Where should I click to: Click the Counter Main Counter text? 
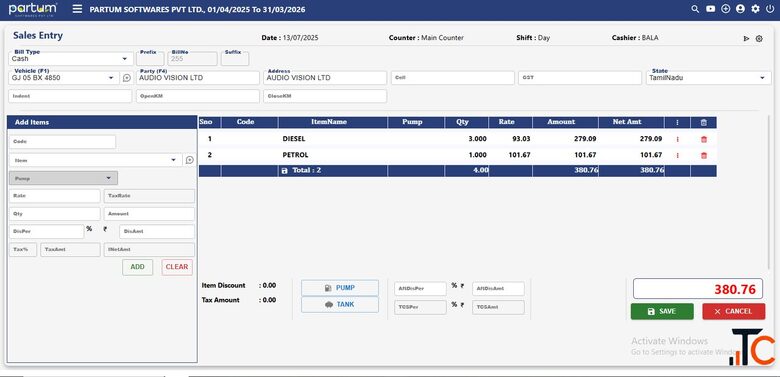[426, 38]
